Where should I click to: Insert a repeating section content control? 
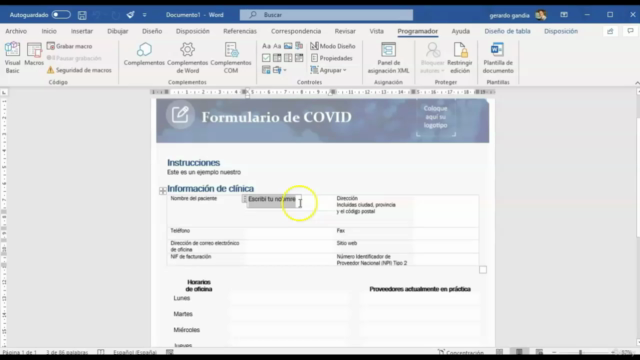266,70
